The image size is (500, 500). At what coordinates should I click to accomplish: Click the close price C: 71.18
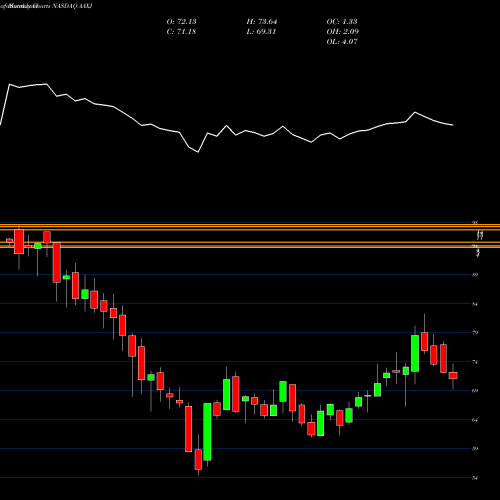tap(181, 32)
